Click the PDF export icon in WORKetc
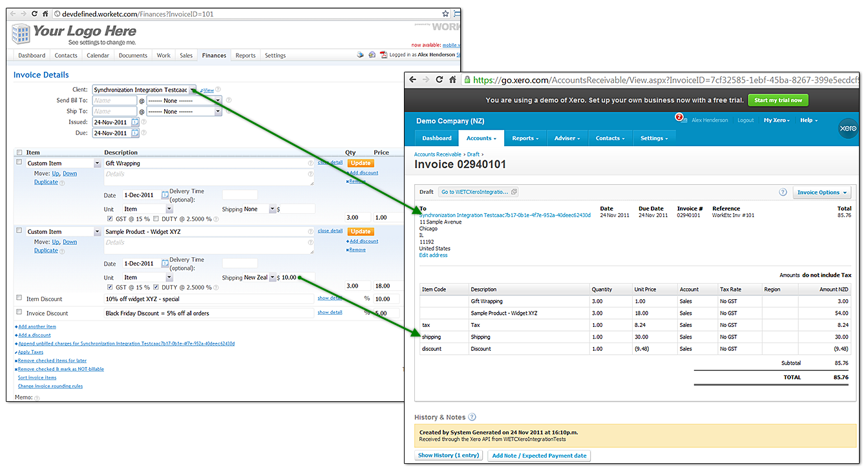This screenshot has height=473, width=868. point(383,55)
